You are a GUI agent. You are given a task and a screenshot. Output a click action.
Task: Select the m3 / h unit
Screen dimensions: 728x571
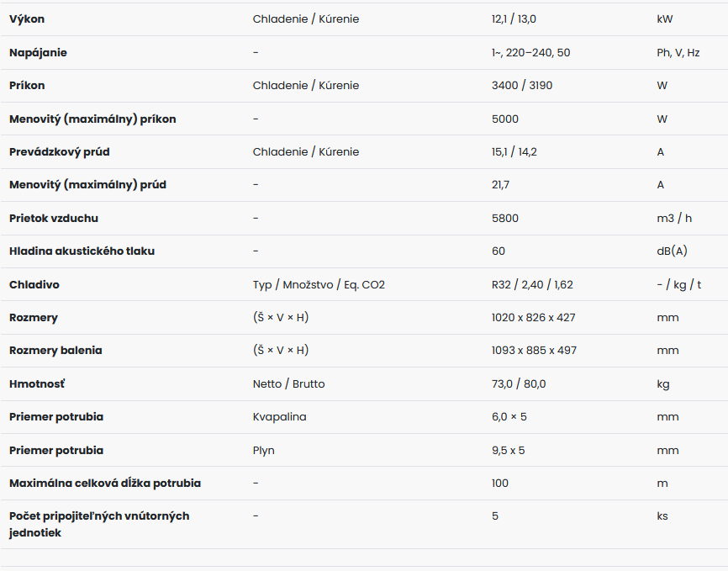pyautogui.click(x=674, y=219)
